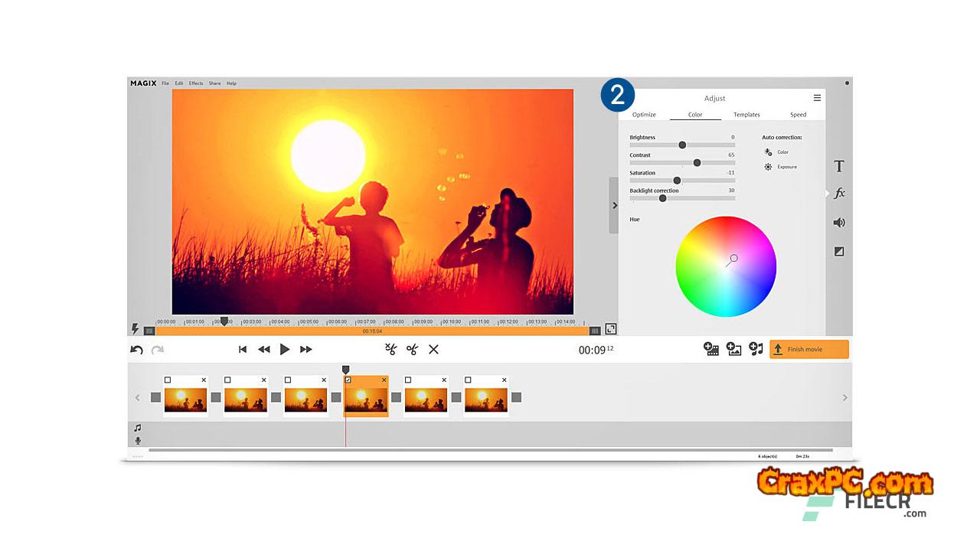Collapse the Adjust panel with arrow
The width and height of the screenshot is (980, 551).
coord(614,206)
